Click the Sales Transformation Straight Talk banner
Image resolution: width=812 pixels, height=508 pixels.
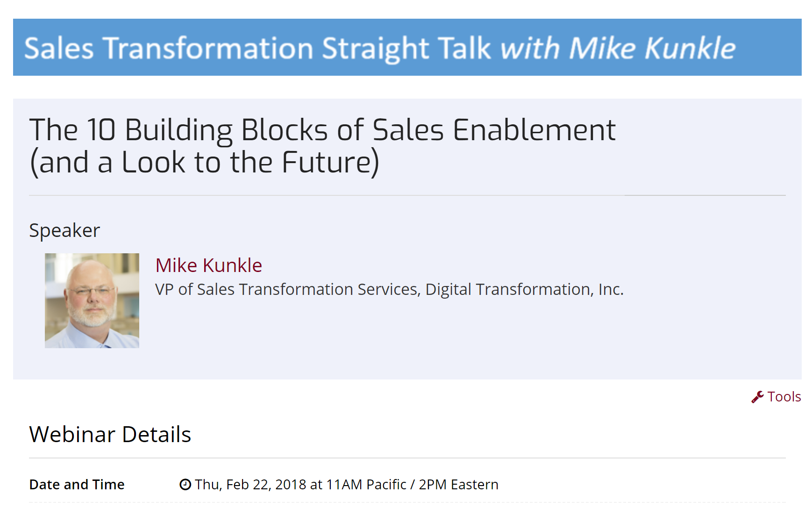click(x=407, y=47)
